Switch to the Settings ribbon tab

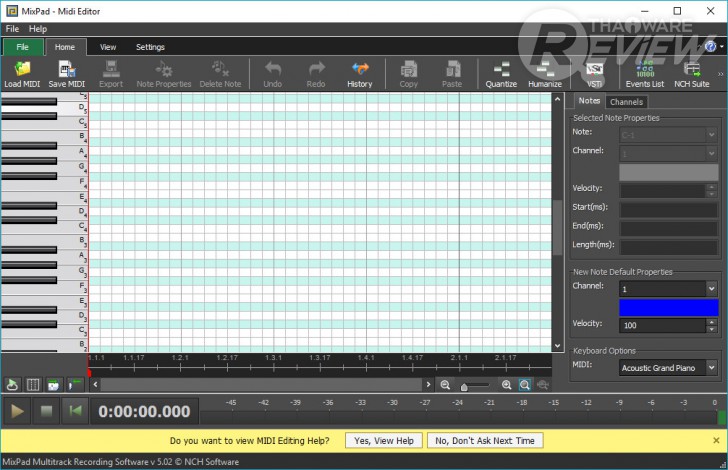tap(150, 47)
